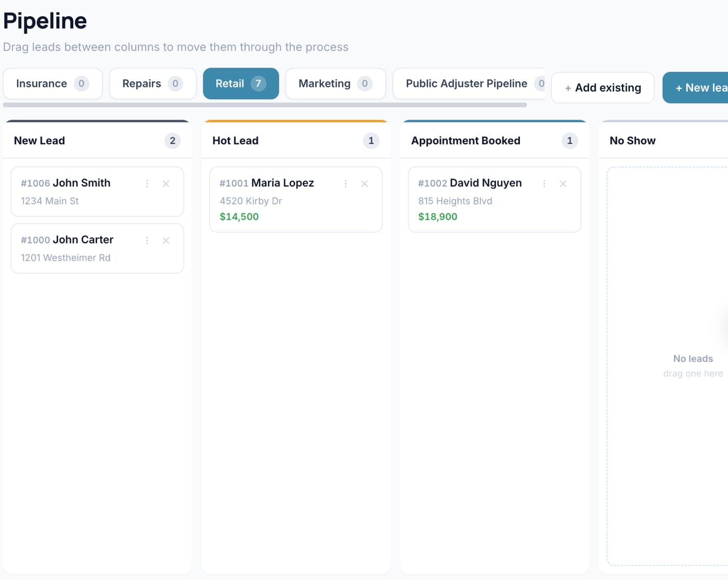Open the Public Adjuster Pipeline tab
Image resolution: width=728 pixels, height=580 pixels.
pos(469,84)
